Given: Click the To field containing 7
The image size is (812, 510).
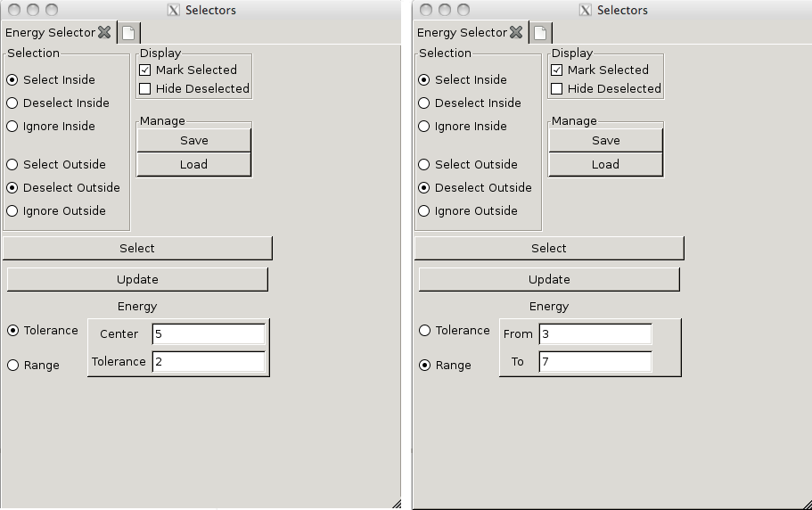Looking at the screenshot, I should [x=595, y=361].
